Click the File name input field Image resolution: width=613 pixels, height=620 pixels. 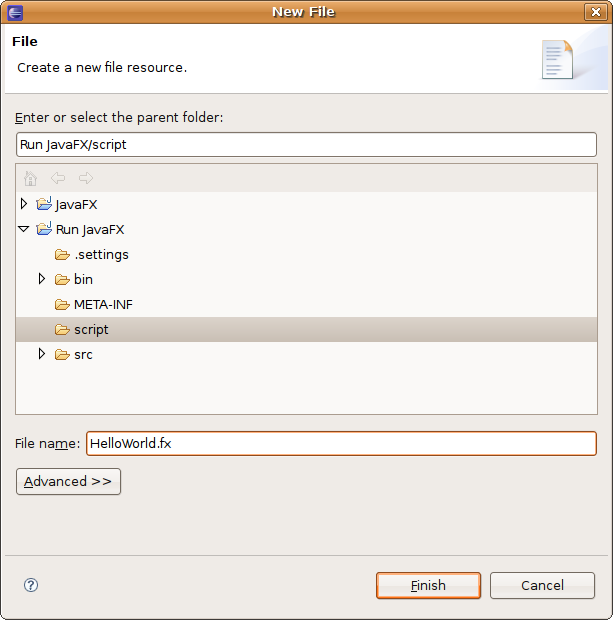[340, 443]
